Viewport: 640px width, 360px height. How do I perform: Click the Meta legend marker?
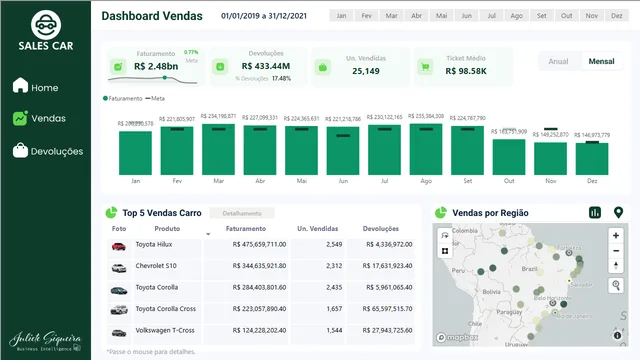pyautogui.click(x=148, y=98)
